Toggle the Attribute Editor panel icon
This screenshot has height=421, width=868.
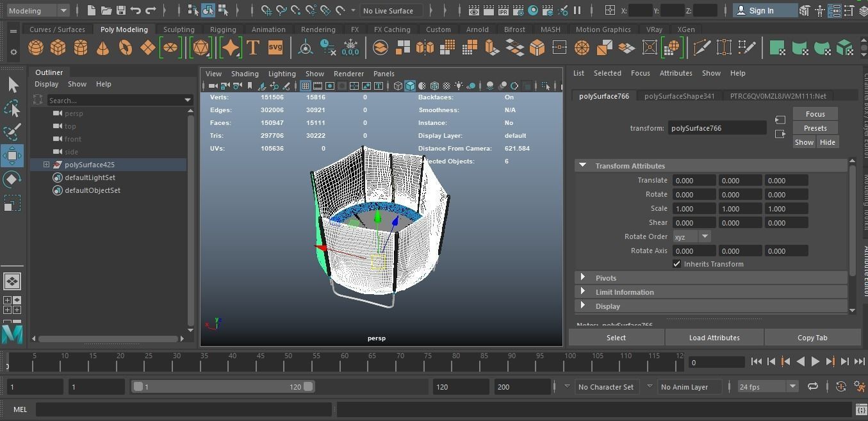834,10
